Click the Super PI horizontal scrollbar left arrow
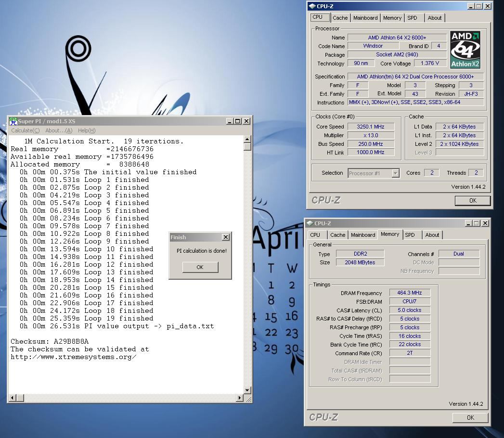504x438 pixels. 12,398
